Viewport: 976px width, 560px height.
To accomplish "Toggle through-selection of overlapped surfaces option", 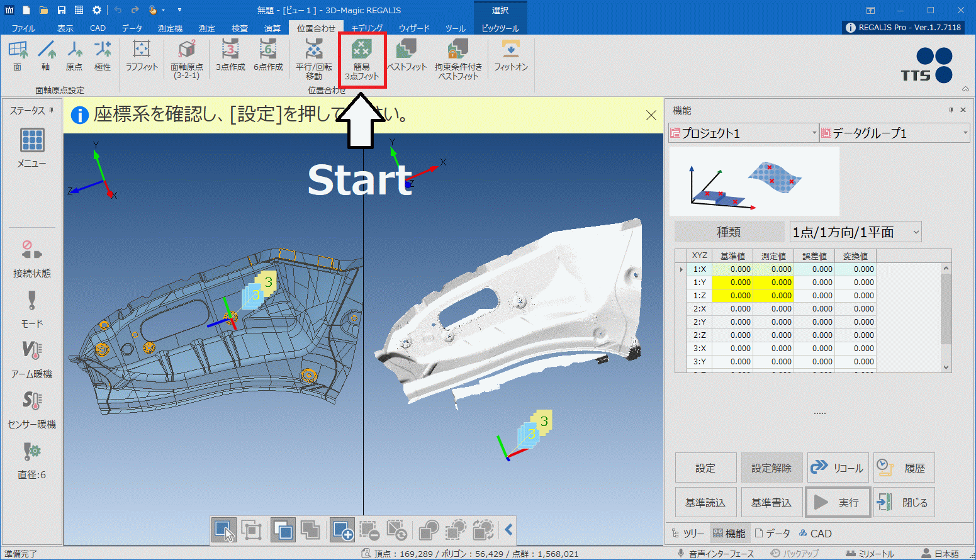I will click(310, 530).
